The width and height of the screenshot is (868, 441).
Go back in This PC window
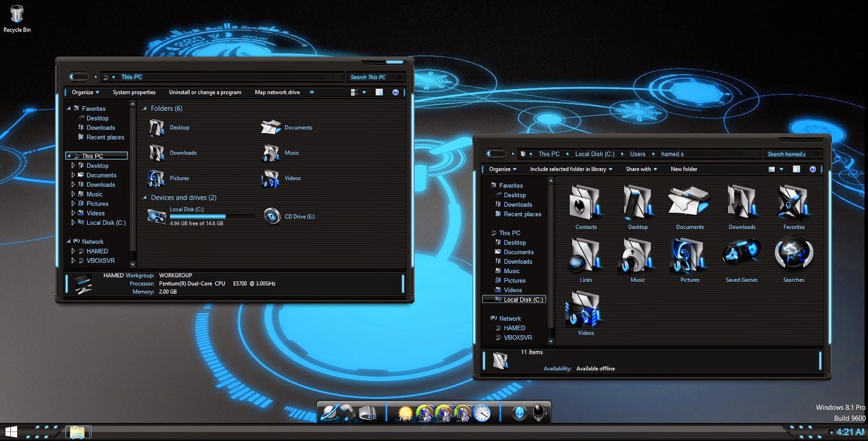[78, 77]
